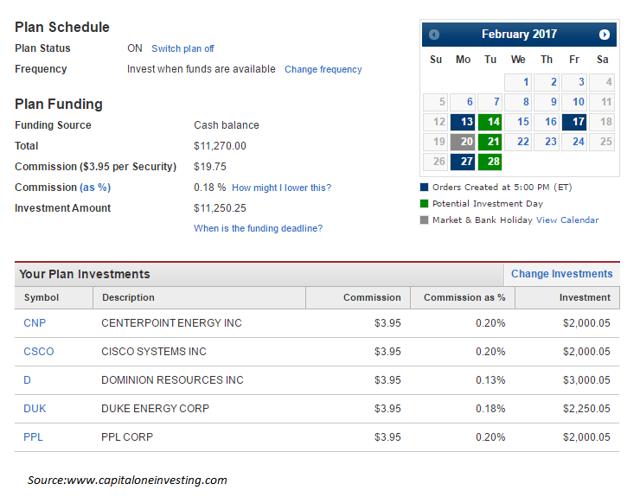This screenshot has width=640, height=503.
Task: Click February 17 order creation date
Action: 574,122
